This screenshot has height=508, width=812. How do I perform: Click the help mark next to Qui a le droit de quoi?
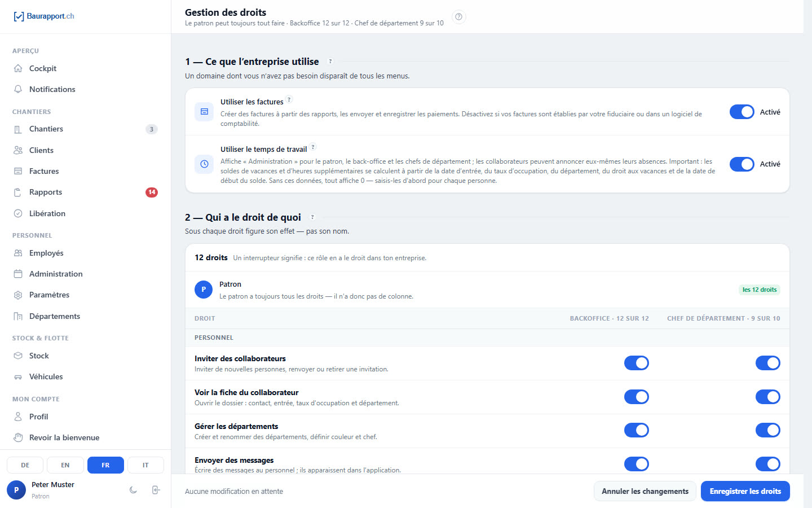[x=312, y=217]
